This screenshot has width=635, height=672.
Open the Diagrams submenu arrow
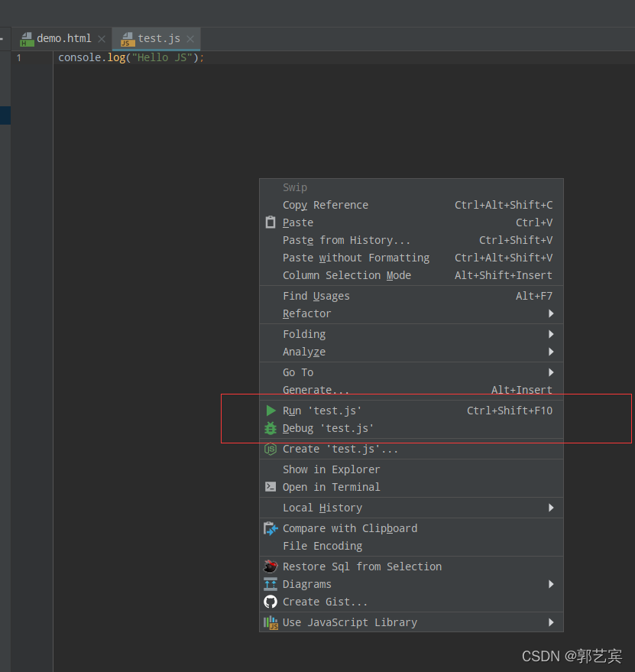pos(551,584)
